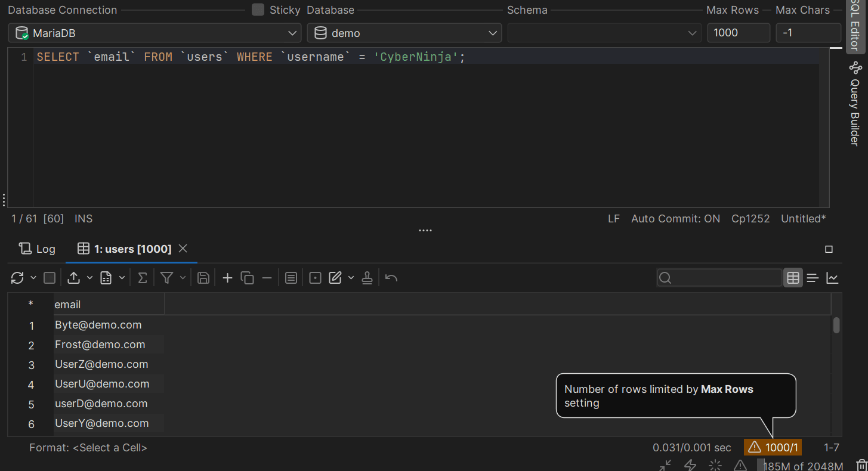Click the Cp1252 encoding indicator
868x471 pixels.
tap(750, 219)
